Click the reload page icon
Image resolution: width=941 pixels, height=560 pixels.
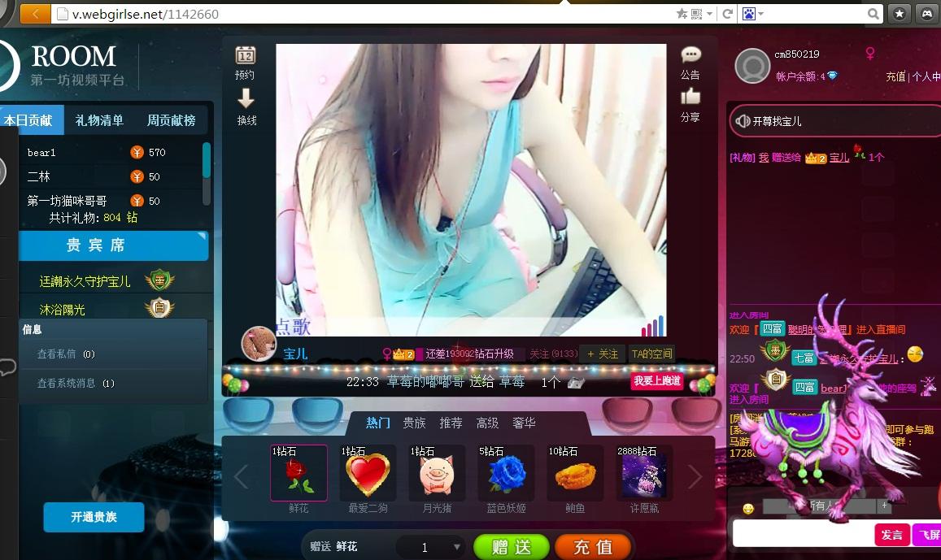[727, 14]
